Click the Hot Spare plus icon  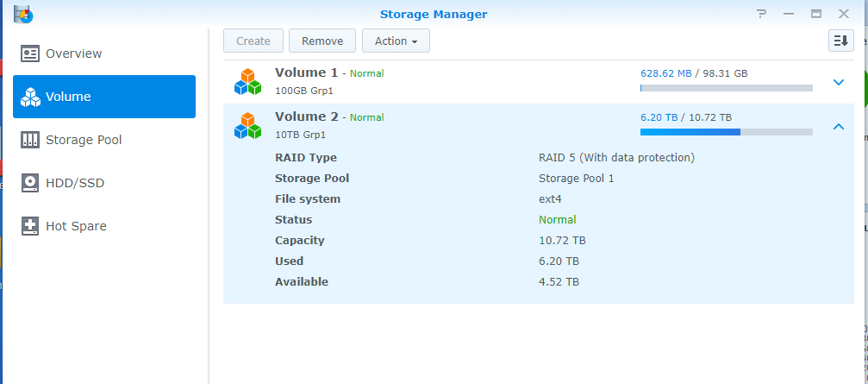(x=30, y=226)
